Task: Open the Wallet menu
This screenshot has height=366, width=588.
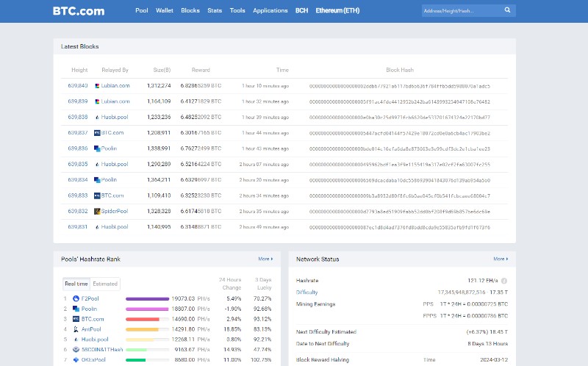Action: pyautogui.click(x=165, y=10)
